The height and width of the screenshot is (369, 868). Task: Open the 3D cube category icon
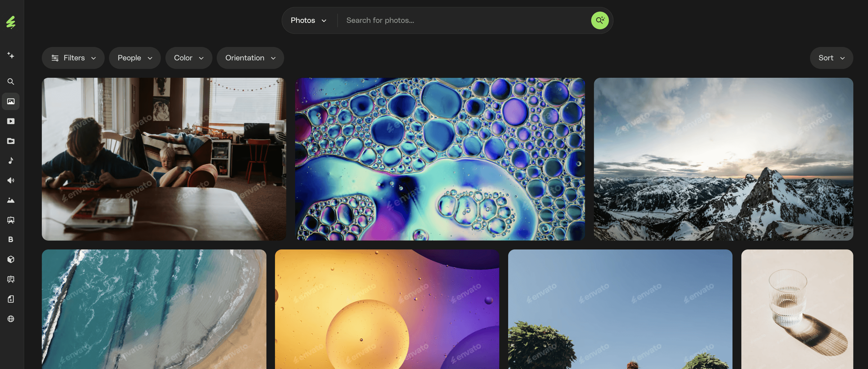11,259
